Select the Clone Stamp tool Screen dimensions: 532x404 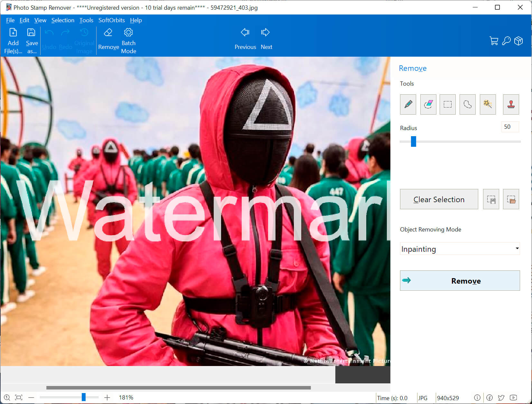click(x=511, y=104)
